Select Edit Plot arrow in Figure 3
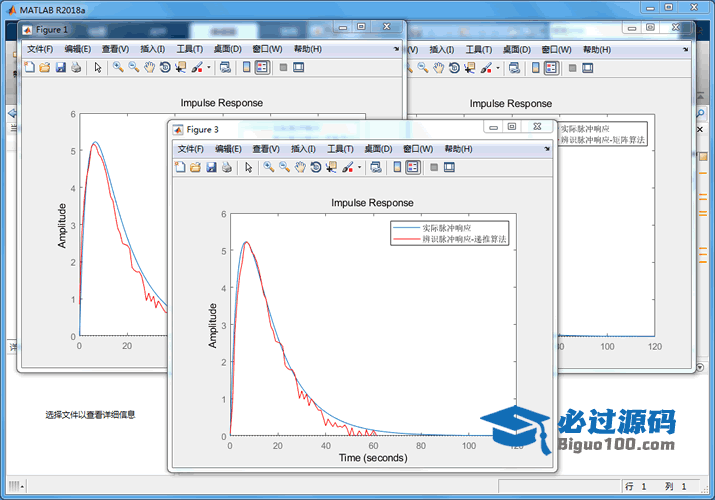 tap(249, 167)
